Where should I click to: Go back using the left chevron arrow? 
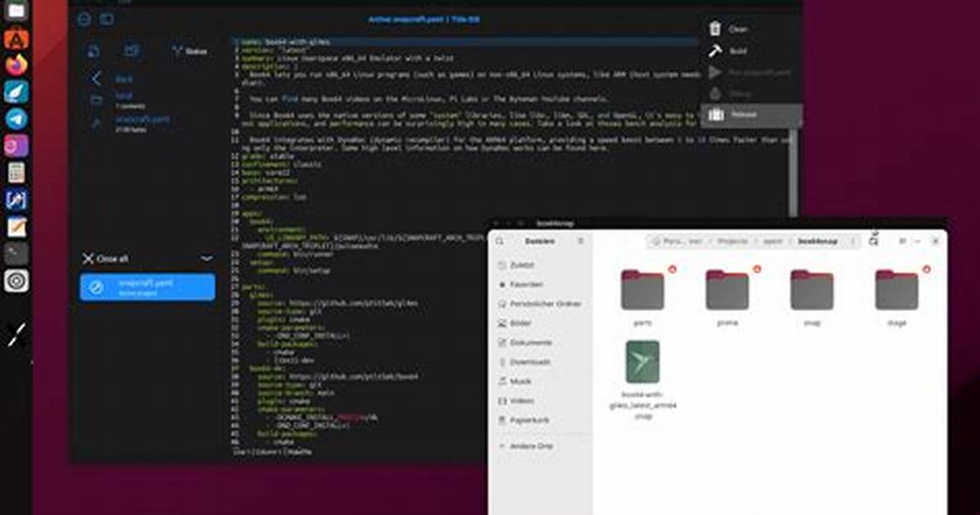pyautogui.click(x=96, y=79)
